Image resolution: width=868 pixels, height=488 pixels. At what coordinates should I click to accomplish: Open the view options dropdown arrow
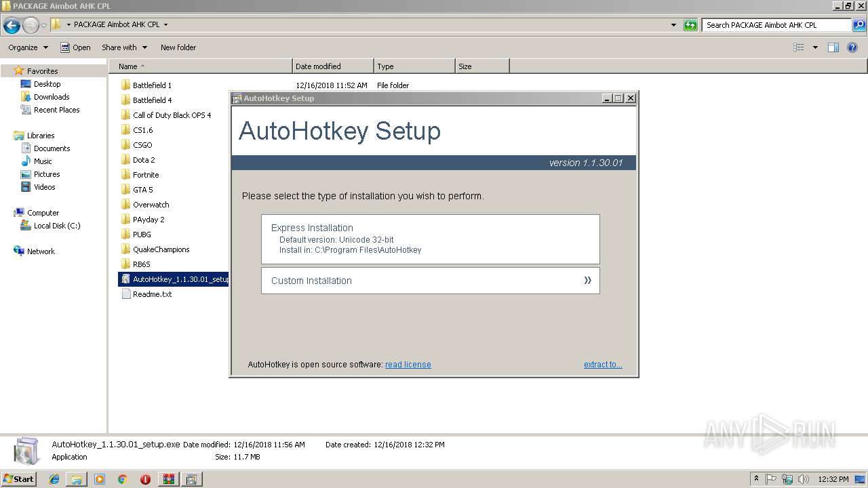pyautogui.click(x=815, y=47)
